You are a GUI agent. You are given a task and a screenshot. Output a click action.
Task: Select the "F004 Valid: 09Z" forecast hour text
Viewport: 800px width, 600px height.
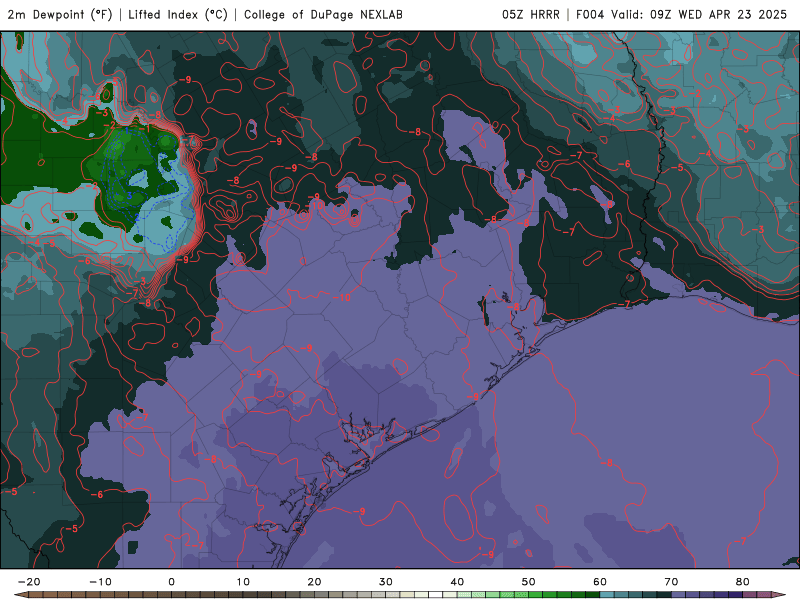623,15
